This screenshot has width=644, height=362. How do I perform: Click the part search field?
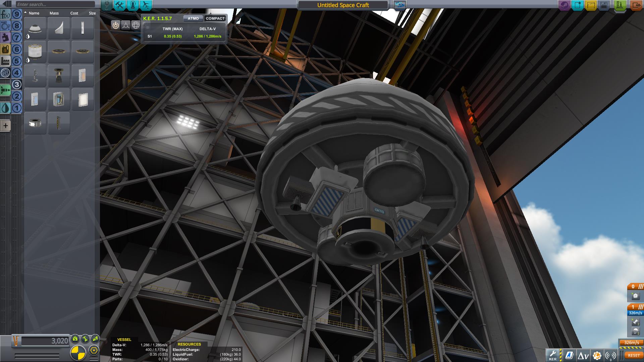(x=56, y=4)
